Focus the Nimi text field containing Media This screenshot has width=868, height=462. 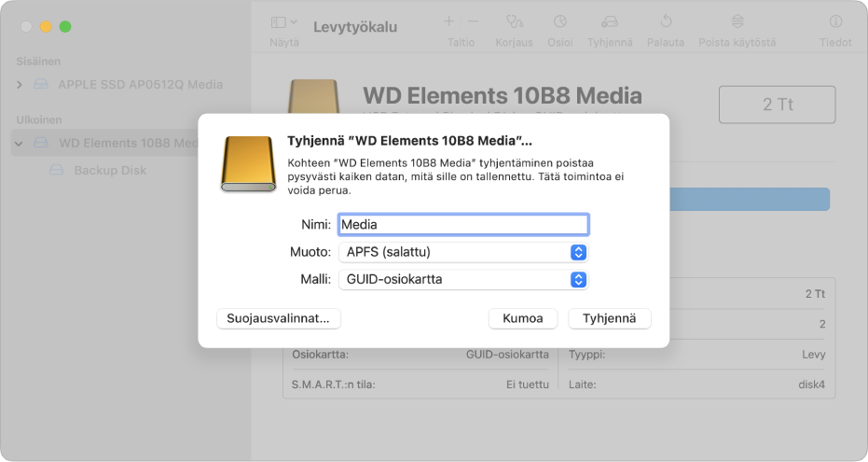point(463,224)
